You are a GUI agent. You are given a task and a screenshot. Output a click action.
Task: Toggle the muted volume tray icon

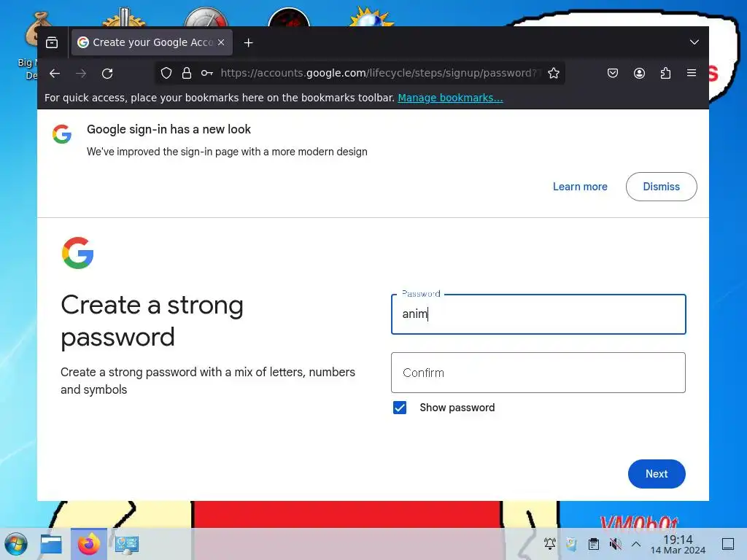click(x=616, y=544)
